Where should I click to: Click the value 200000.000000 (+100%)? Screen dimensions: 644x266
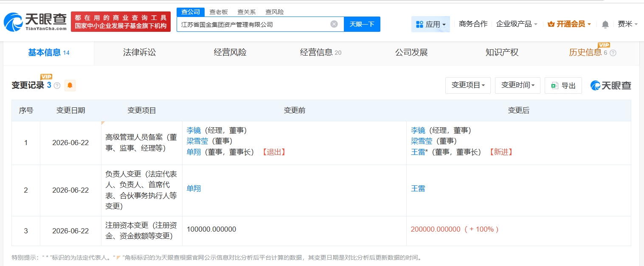(x=455, y=229)
